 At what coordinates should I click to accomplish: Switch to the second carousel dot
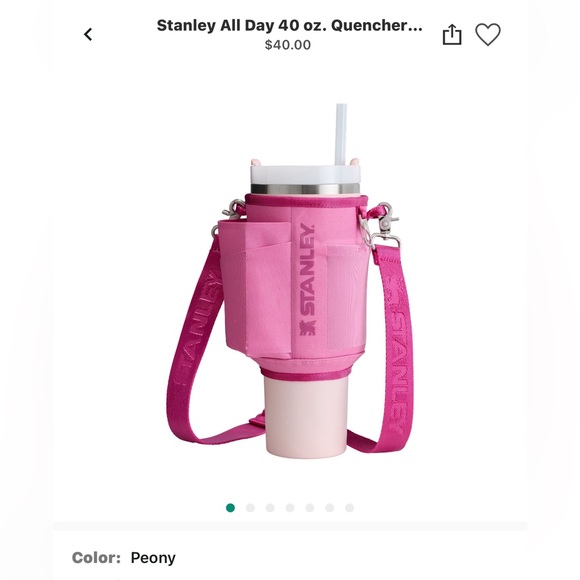[x=250, y=508]
